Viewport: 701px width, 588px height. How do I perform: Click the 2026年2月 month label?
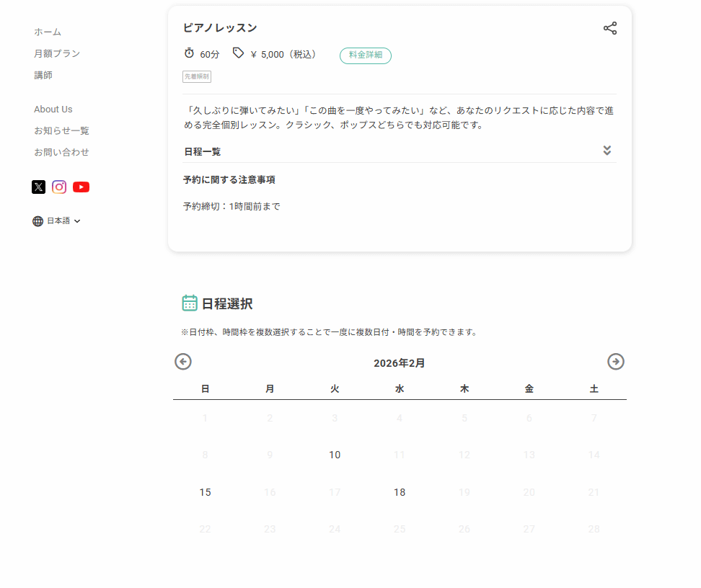click(x=400, y=362)
